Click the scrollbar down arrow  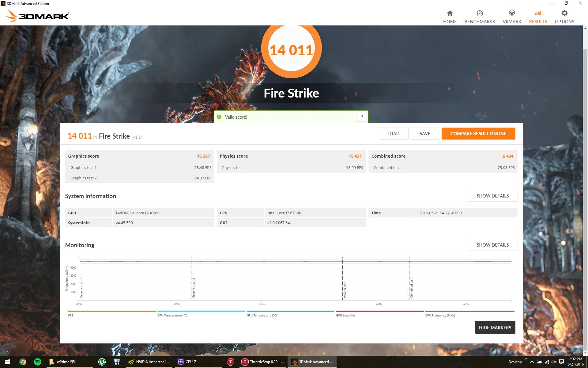585,353
